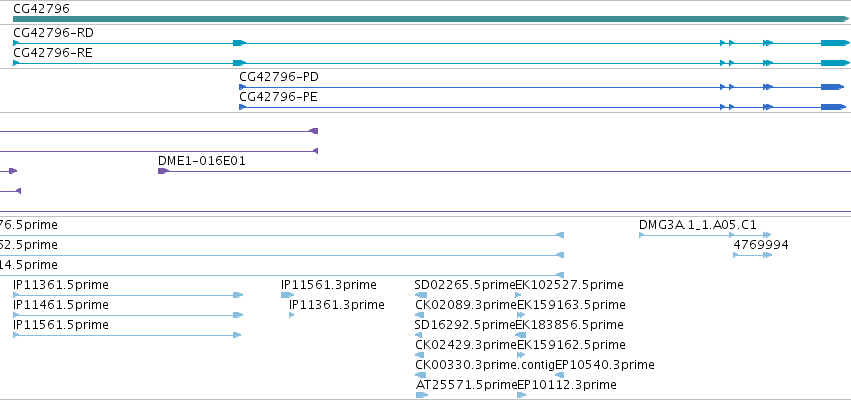Click the partially visible 52.5prime label

(x=29, y=245)
